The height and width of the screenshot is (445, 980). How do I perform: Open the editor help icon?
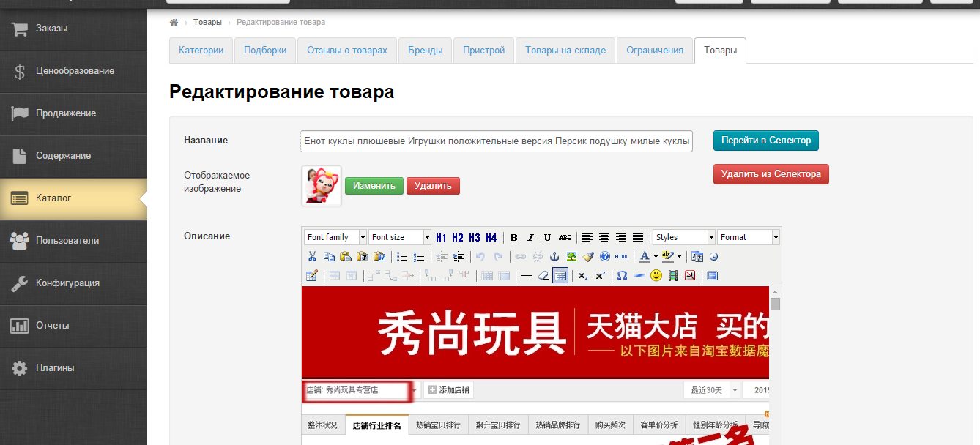click(605, 257)
